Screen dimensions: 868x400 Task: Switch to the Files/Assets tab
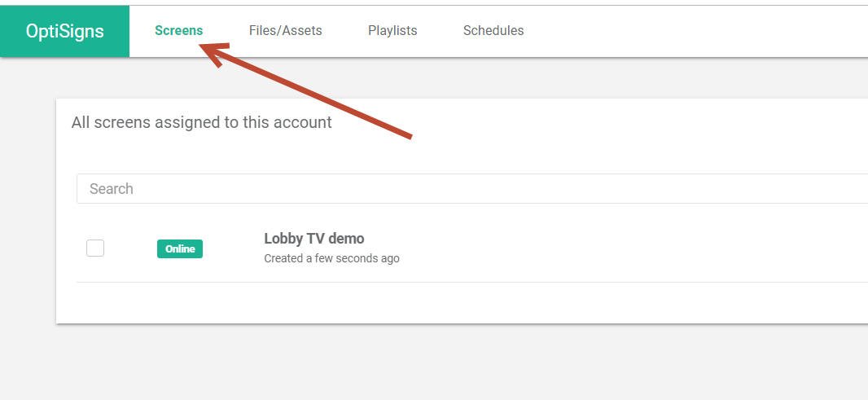(285, 30)
